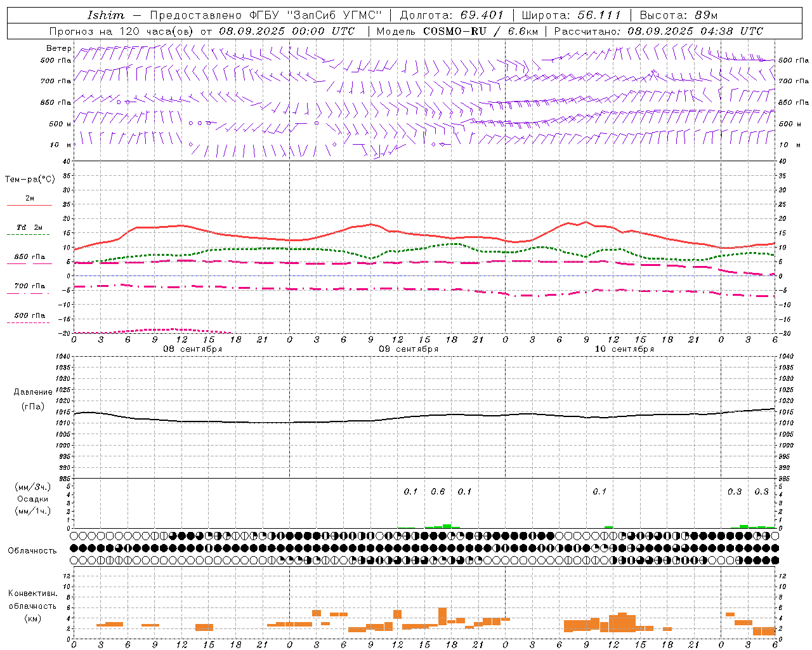
Task: Click the "(мм/3ч.)" precipitation unit label
Action: click(x=33, y=487)
